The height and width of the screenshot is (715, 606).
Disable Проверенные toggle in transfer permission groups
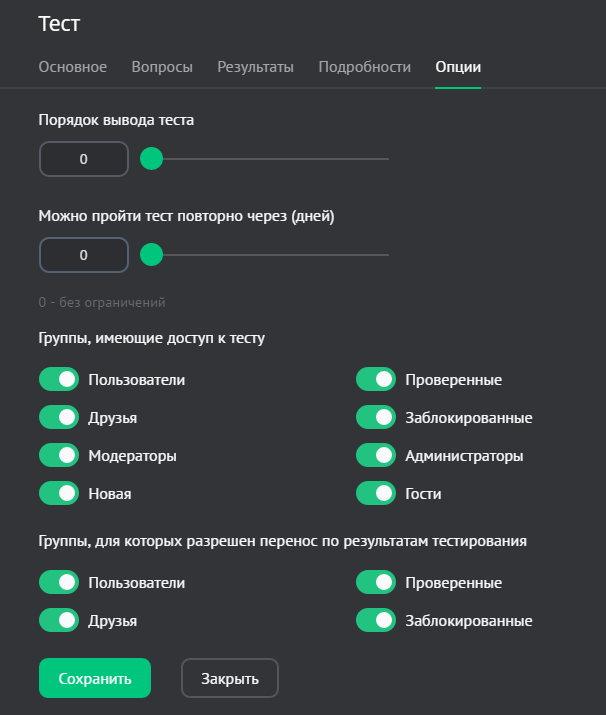coord(376,582)
